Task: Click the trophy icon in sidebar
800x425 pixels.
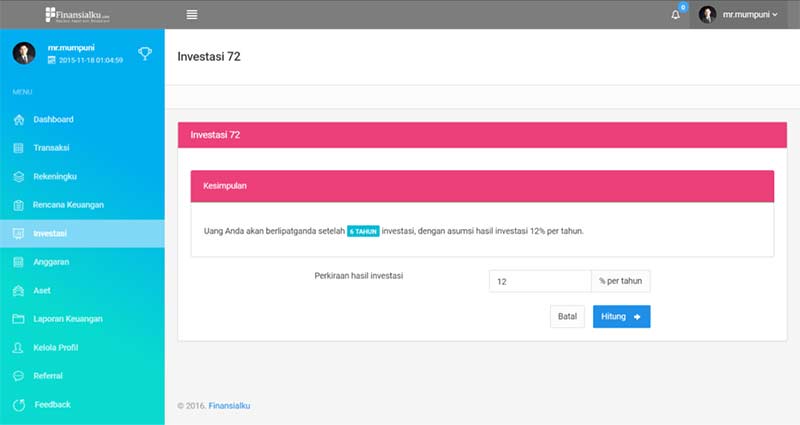Action: 145,54
